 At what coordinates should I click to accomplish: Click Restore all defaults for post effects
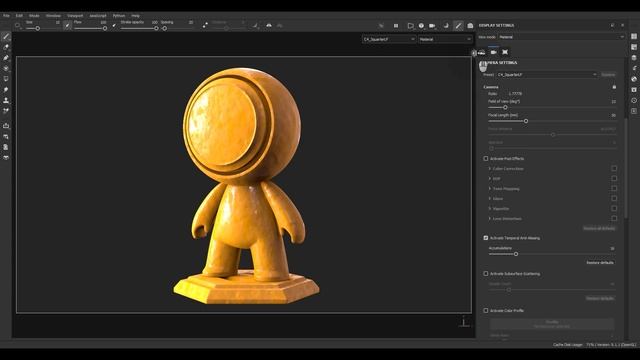[599, 228]
